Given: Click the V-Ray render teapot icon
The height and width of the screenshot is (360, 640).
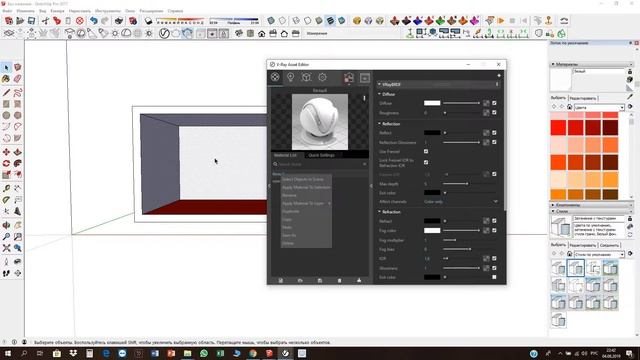Looking at the screenshot, I should coord(349,78).
